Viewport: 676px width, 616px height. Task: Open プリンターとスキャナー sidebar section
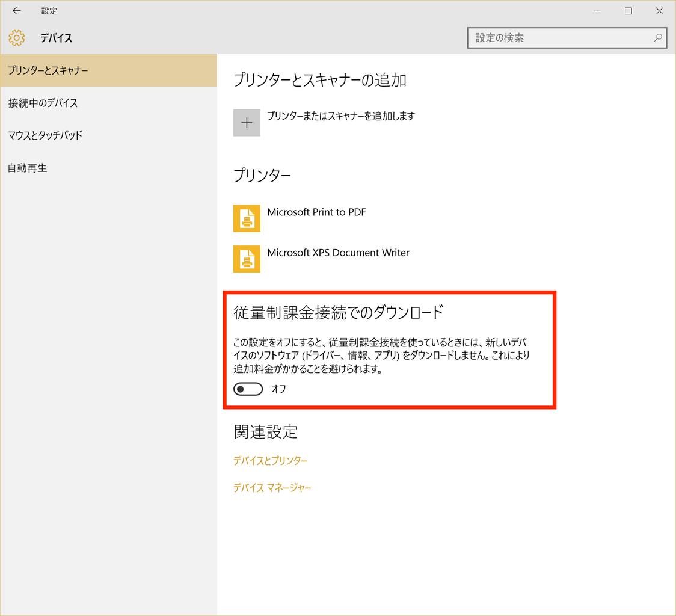(x=109, y=70)
